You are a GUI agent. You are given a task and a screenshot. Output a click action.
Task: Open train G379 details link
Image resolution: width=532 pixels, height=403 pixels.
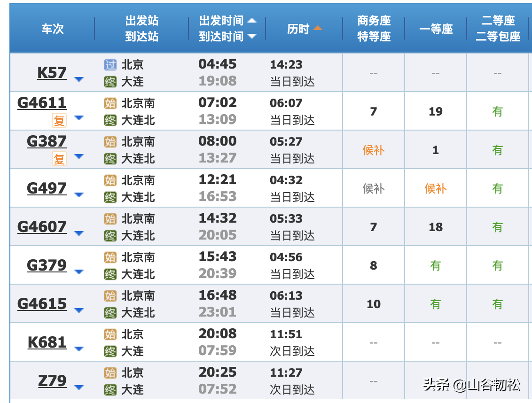point(47,265)
